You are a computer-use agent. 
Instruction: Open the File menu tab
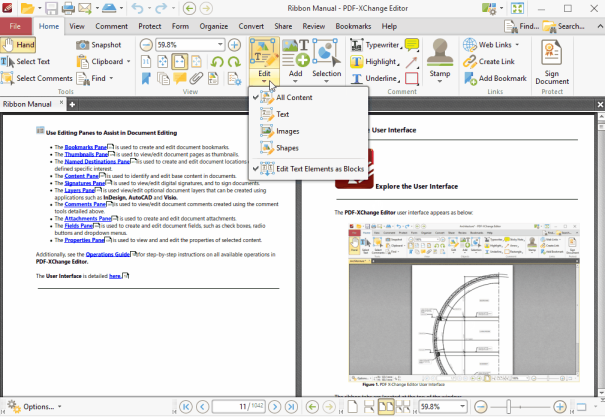pos(15,26)
